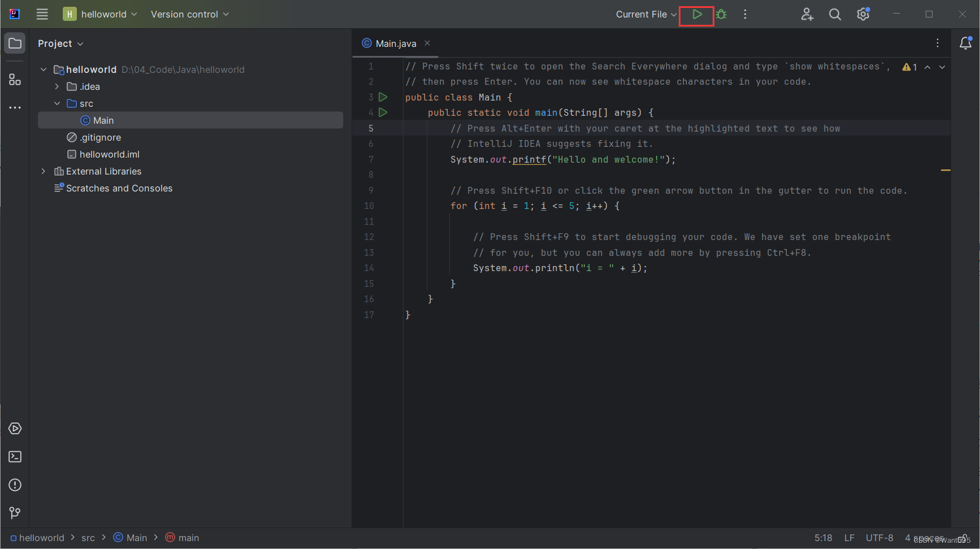Open the helloworld project dropdown
The width and height of the screenshot is (980, 549).
100,14
